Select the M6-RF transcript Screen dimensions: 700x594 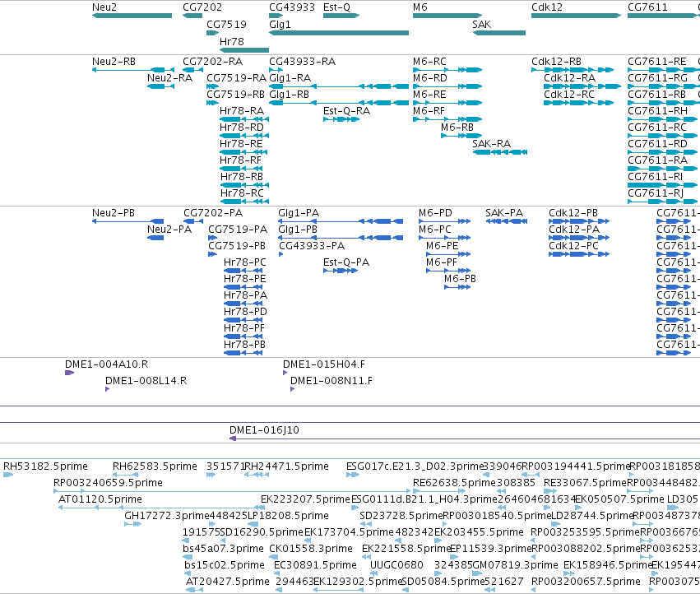[x=447, y=119]
